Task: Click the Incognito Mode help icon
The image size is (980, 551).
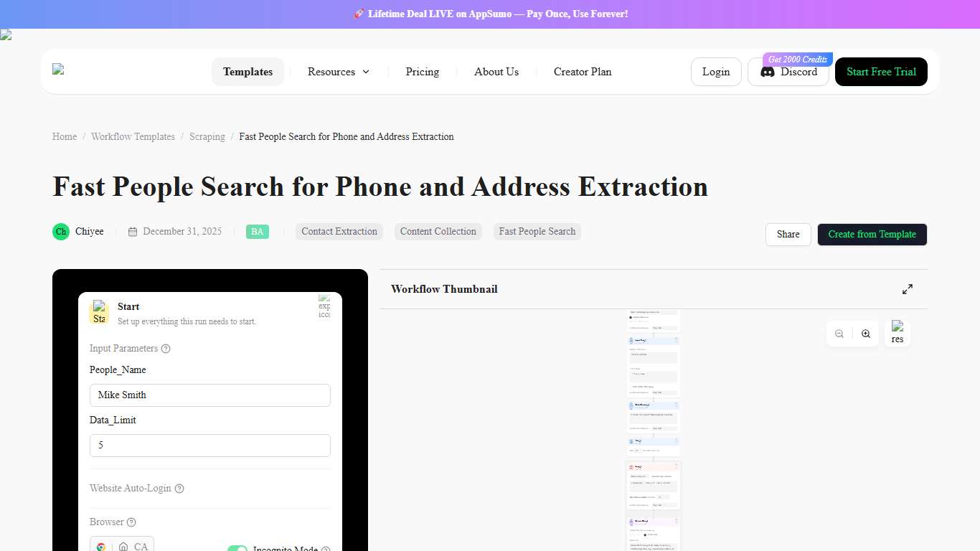Action: coord(326,548)
